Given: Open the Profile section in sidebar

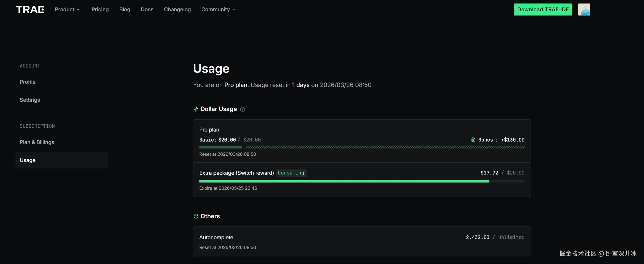Looking at the screenshot, I should click(28, 82).
